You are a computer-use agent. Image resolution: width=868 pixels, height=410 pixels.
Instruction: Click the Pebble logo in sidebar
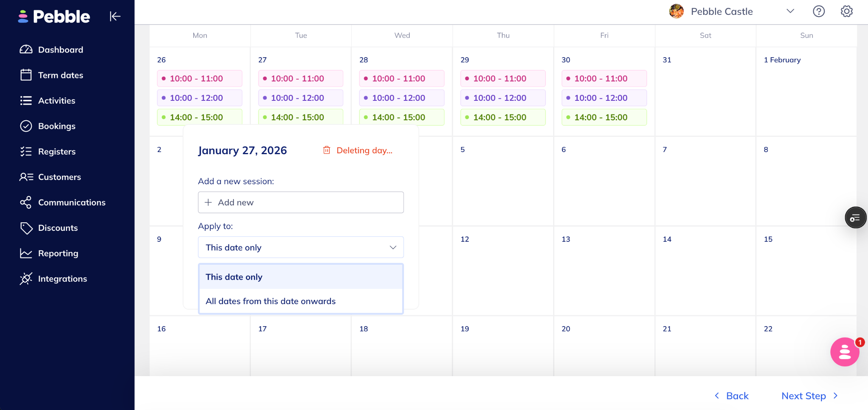click(x=54, y=17)
